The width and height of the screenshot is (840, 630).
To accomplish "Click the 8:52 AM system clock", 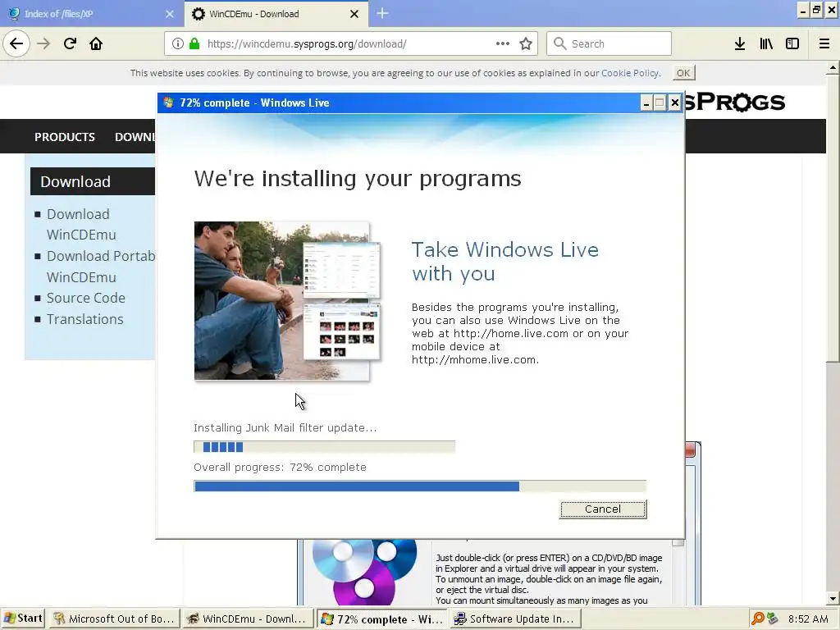I will 808,619.
